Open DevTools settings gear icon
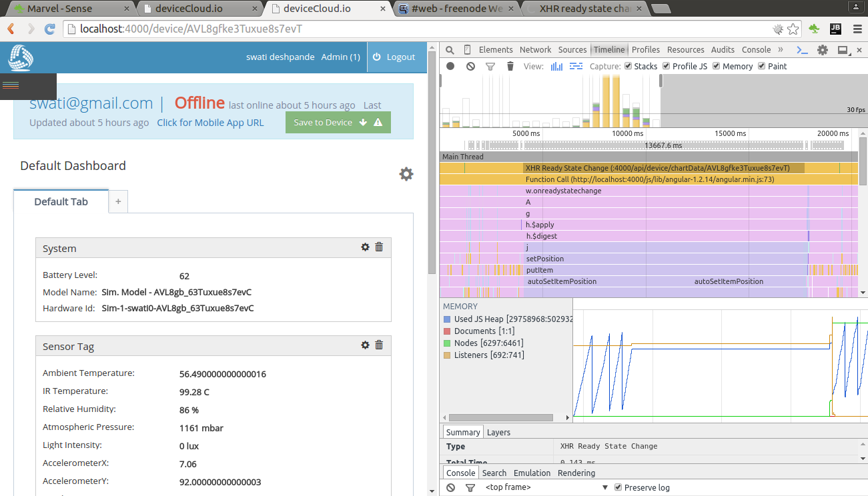868x496 pixels. tap(823, 50)
